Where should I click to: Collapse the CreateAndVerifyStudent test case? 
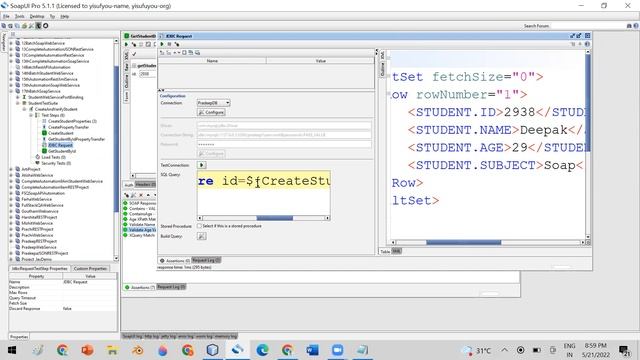pos(24,109)
